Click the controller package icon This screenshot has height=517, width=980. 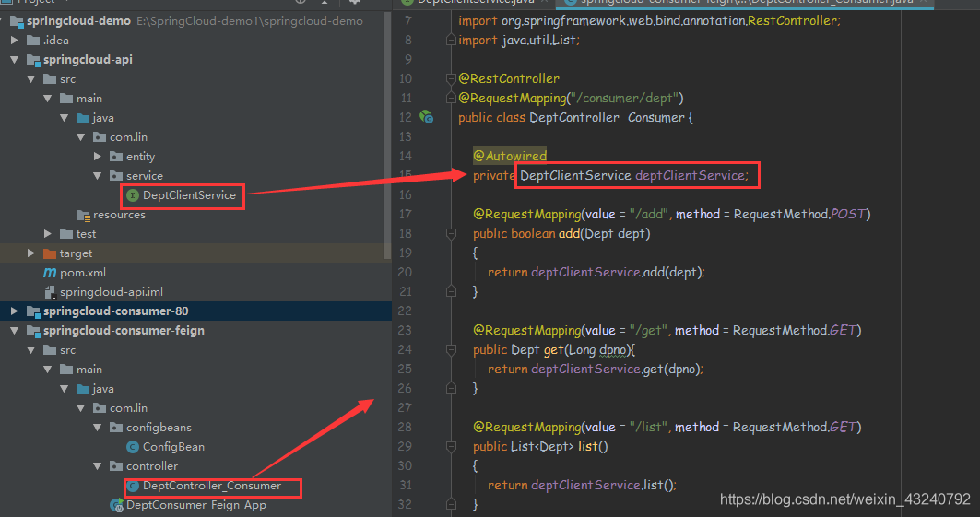click(x=116, y=466)
